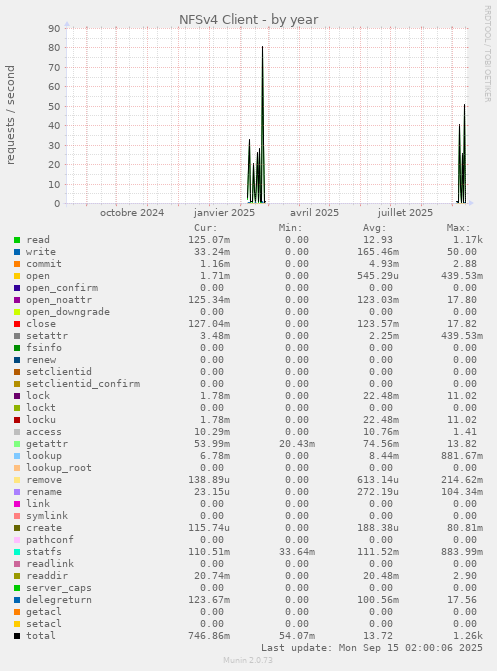Click the 'Munin 2.0.73' footer text
Screen dimensions: 497x671
pos(248,660)
